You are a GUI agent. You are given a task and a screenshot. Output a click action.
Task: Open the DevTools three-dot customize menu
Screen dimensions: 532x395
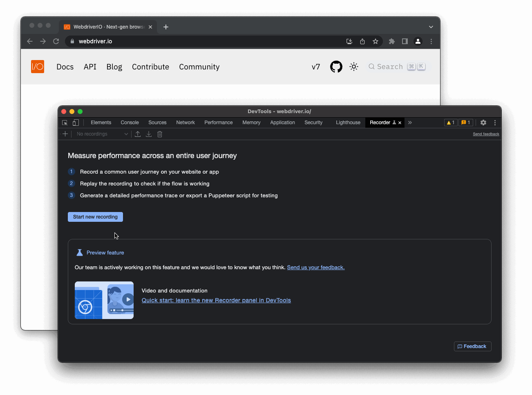click(x=495, y=123)
